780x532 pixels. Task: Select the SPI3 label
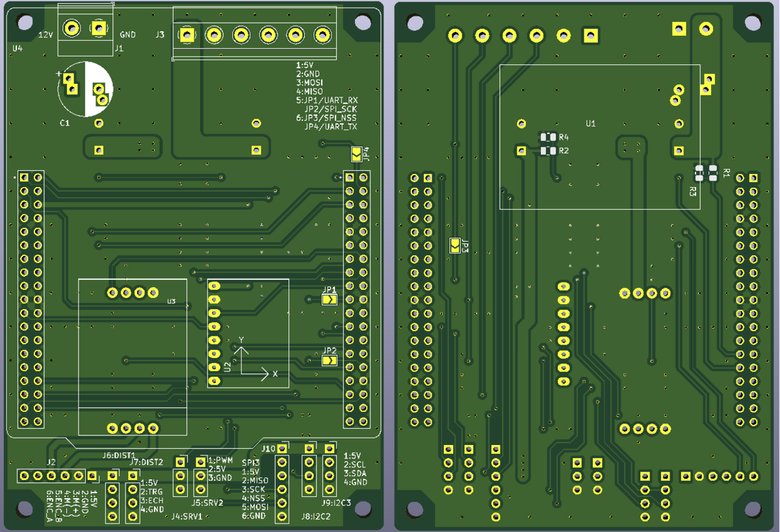click(250, 462)
